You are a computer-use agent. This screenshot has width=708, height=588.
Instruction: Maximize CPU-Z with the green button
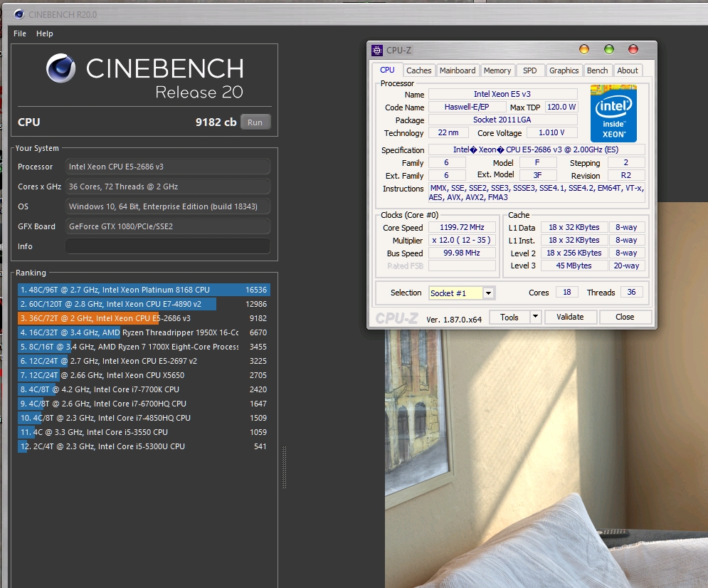click(x=609, y=49)
